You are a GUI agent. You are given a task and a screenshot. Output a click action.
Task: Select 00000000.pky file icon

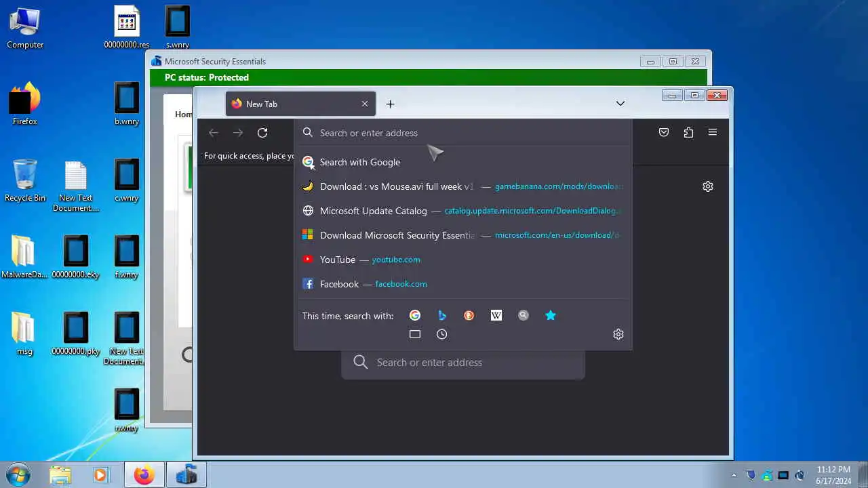[76, 333]
